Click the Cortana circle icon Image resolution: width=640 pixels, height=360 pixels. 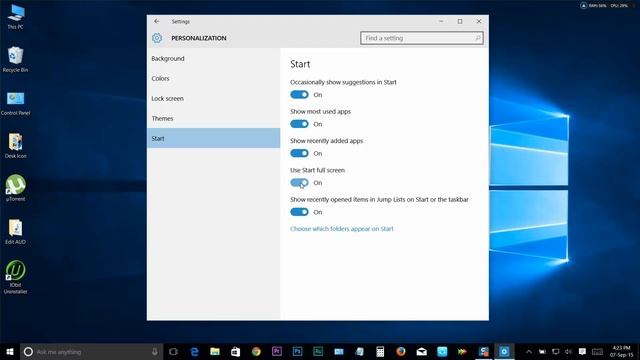point(28,352)
